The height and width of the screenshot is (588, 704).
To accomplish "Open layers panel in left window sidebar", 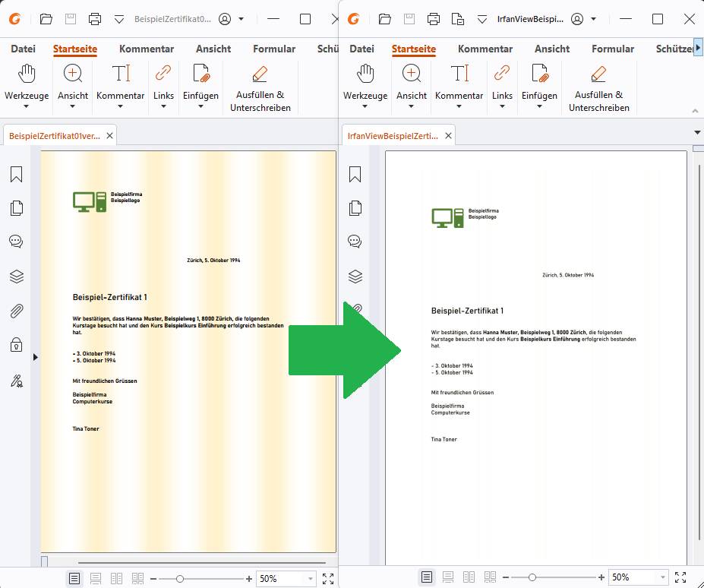I will [x=16, y=277].
